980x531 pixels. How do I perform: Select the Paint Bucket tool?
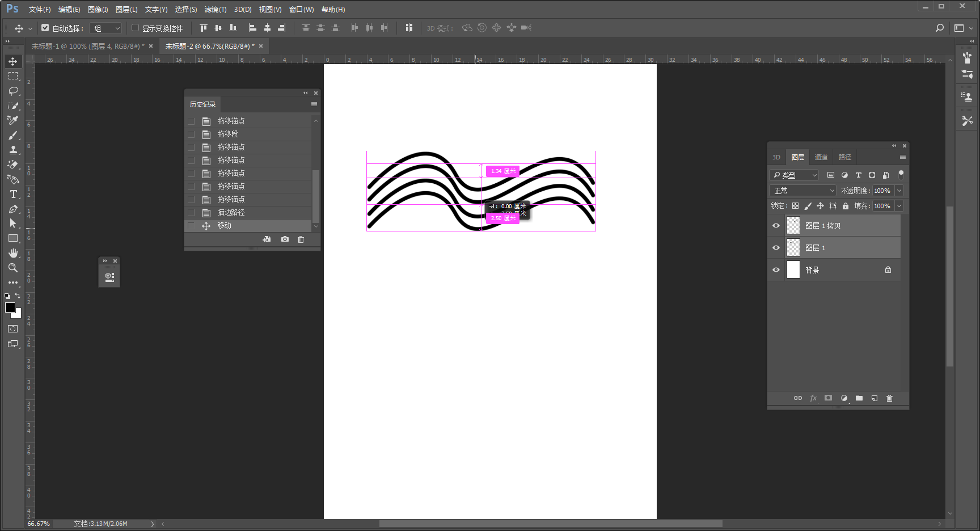point(13,179)
